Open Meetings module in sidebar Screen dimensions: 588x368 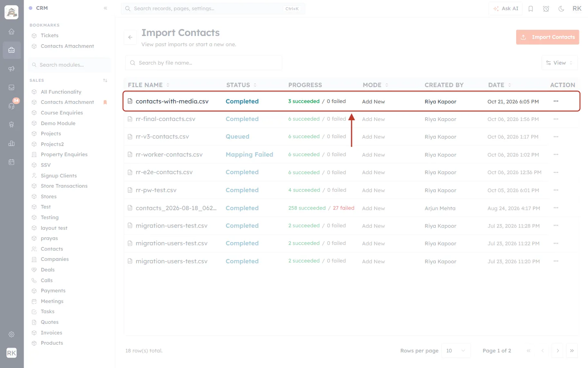[x=52, y=301]
